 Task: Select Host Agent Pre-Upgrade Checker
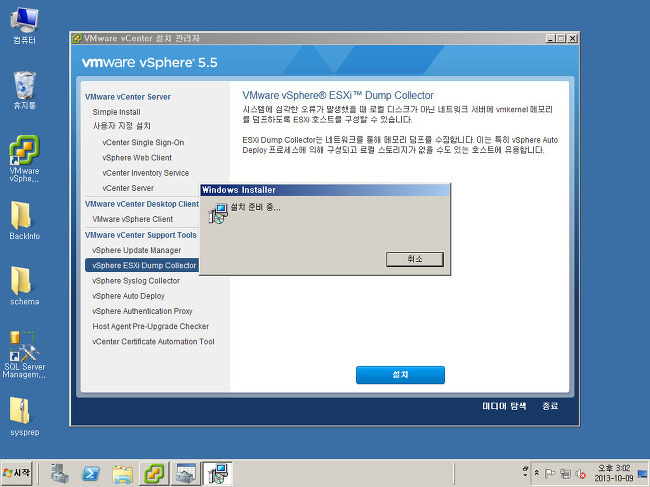150,326
